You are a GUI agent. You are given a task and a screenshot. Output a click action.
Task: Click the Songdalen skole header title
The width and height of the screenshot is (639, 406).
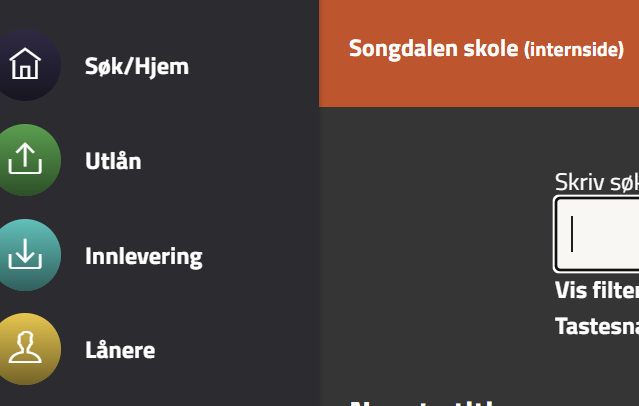point(433,48)
